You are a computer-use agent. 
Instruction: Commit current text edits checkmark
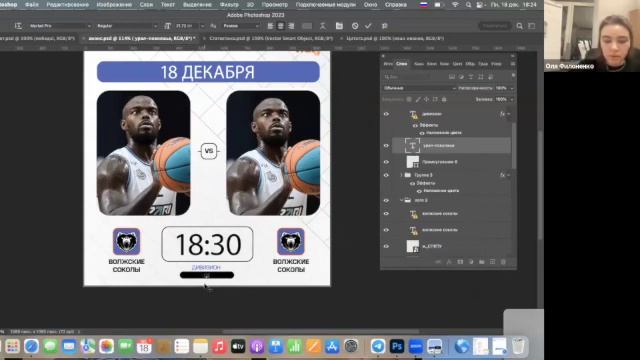368,26
